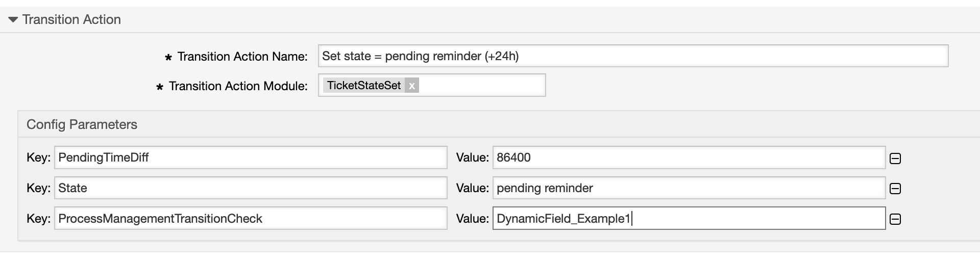
Task: Edit the PendingTimeDiff key field
Action: [x=250, y=157]
